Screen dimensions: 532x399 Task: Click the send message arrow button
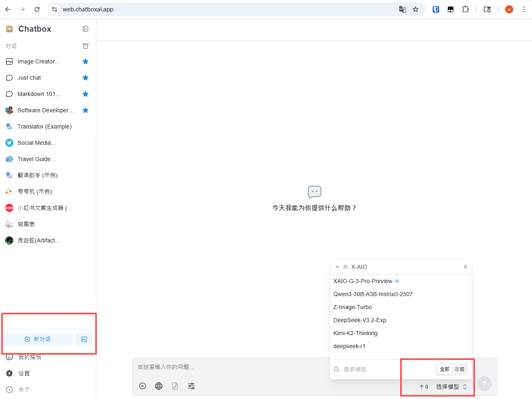[484, 383]
